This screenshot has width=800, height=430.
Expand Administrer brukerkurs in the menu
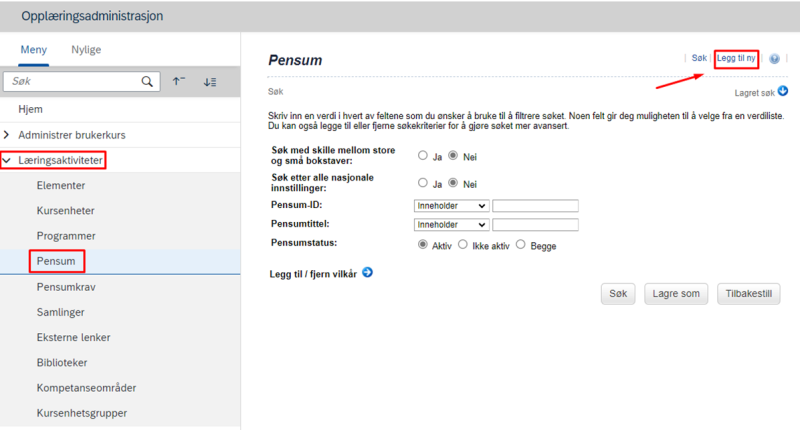click(7, 135)
